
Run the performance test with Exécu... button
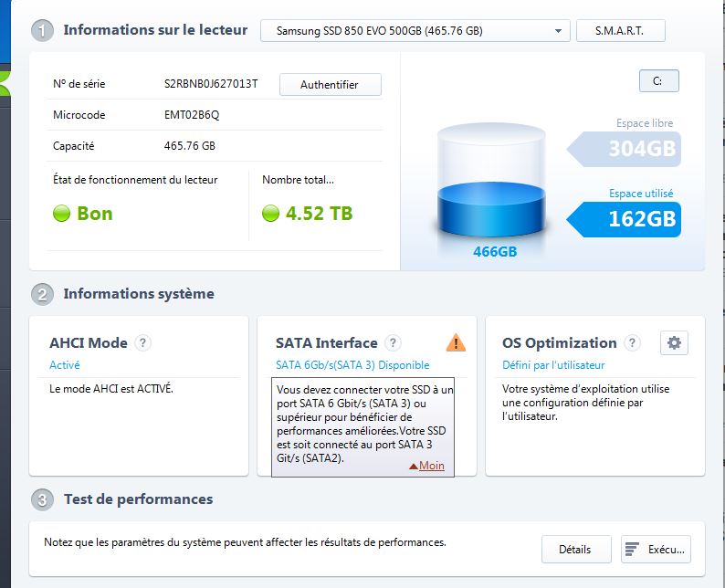click(x=656, y=549)
